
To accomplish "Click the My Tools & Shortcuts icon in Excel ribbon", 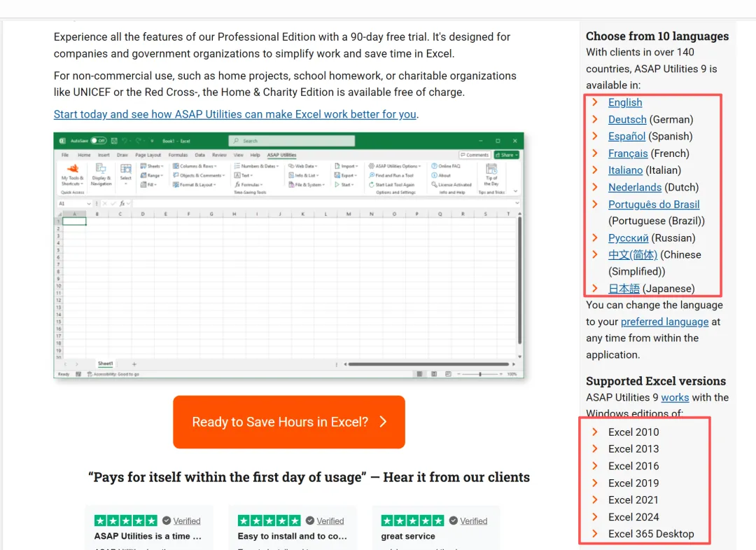I will pos(72,174).
